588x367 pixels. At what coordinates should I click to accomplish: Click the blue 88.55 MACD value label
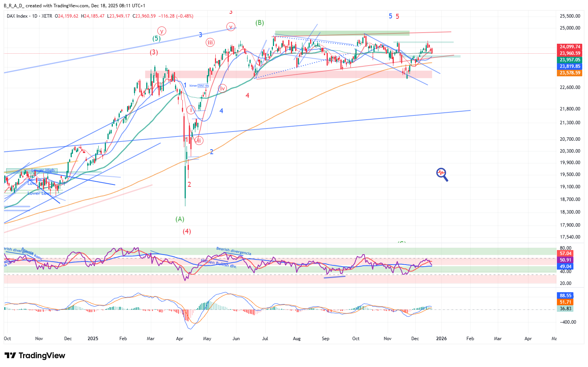565,296
